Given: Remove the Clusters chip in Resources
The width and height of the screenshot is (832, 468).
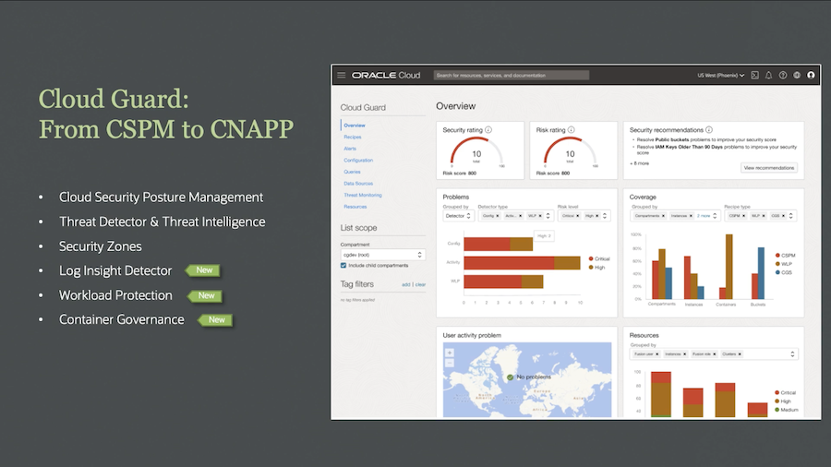Looking at the screenshot, I should [740, 354].
